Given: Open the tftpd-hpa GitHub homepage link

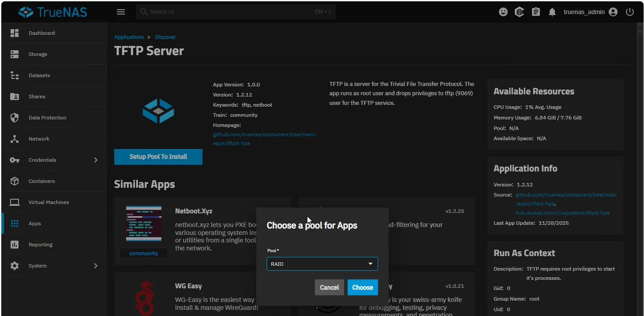Looking at the screenshot, I should [264, 139].
